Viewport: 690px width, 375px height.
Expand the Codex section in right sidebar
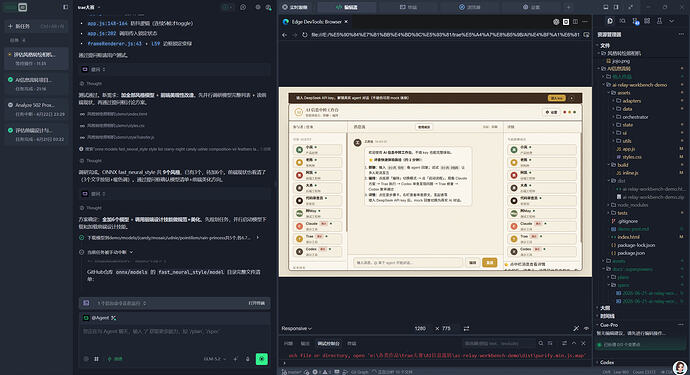607,362
